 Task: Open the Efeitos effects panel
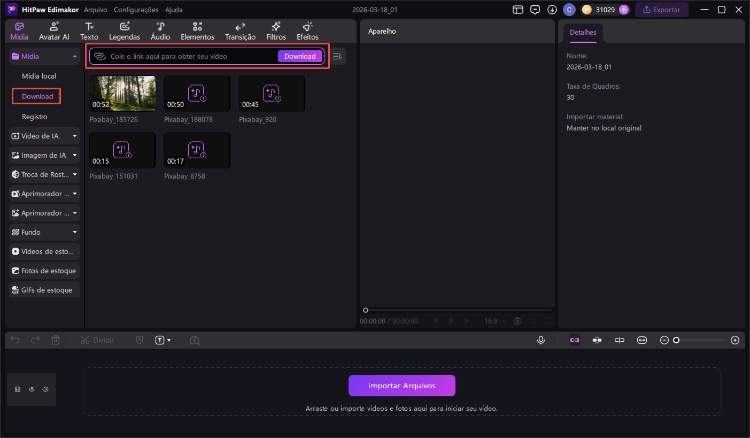coord(307,30)
